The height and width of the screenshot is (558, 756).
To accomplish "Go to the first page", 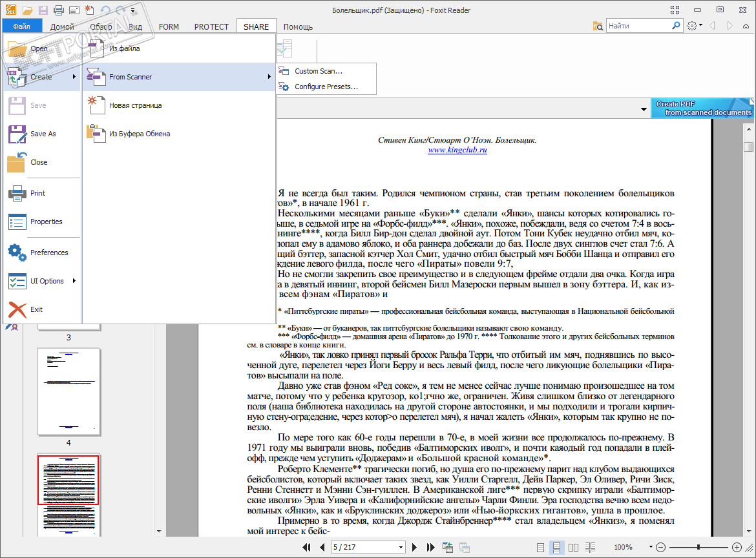I will tap(306, 548).
